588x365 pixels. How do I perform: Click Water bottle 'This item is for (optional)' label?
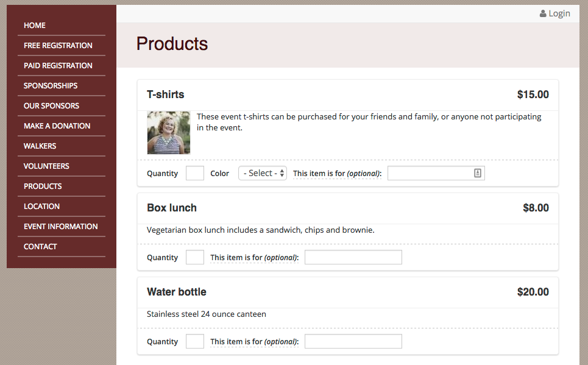tap(254, 342)
